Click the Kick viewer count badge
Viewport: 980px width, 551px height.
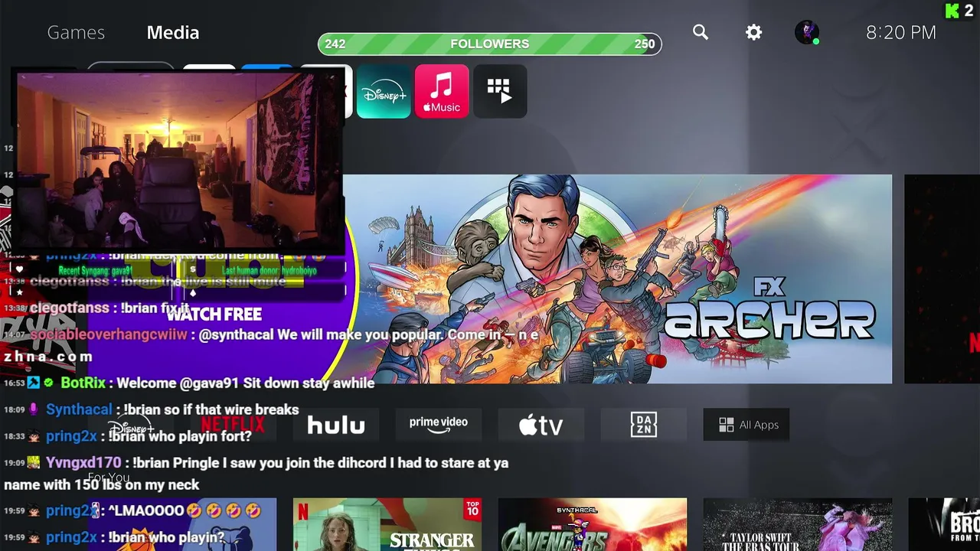960,11
